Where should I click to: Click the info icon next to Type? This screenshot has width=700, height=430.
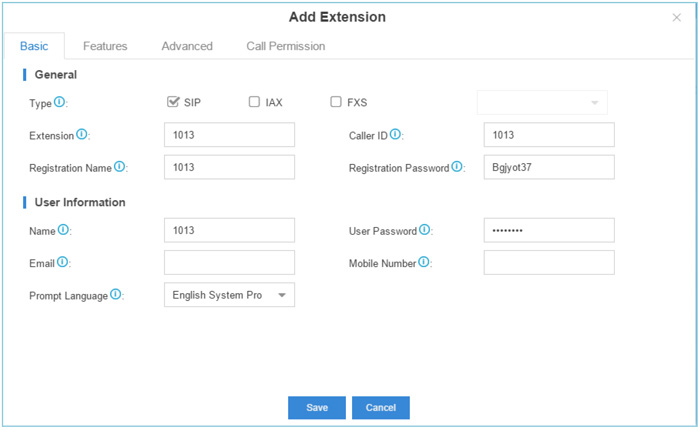pyautogui.click(x=60, y=102)
